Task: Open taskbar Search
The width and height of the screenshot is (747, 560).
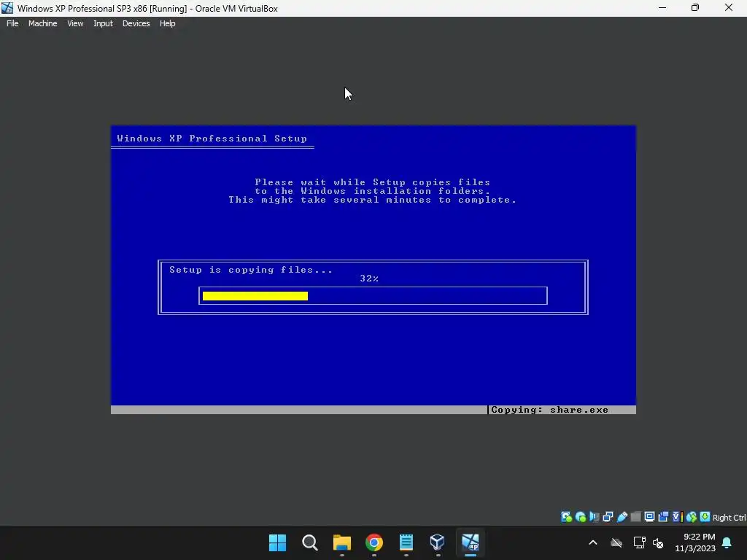Action: (309, 542)
